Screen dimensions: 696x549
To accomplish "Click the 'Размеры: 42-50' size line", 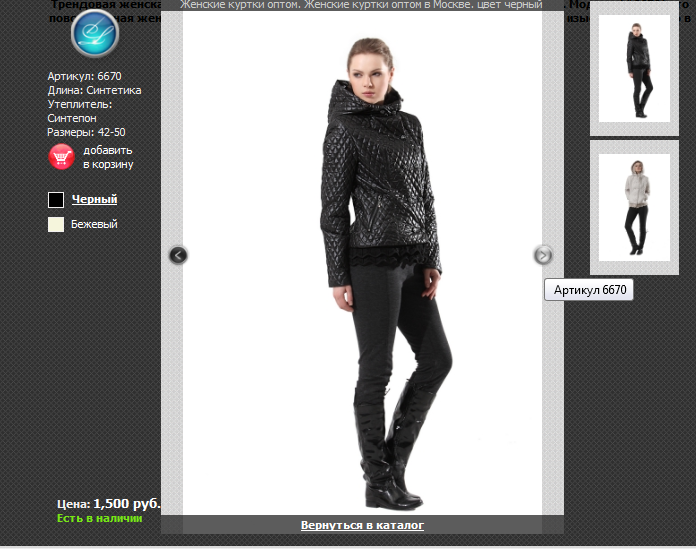I will 86,132.
